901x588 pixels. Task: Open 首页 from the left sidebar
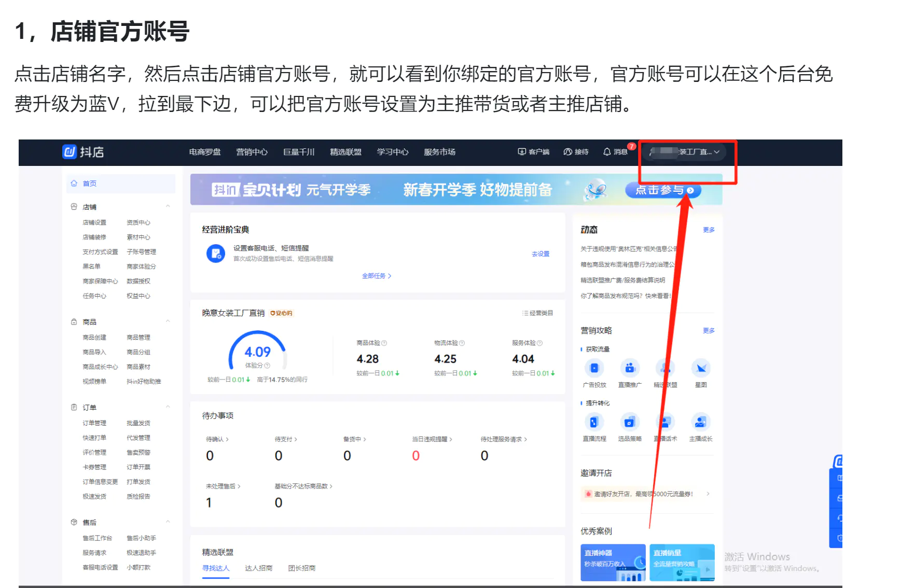coord(89,183)
